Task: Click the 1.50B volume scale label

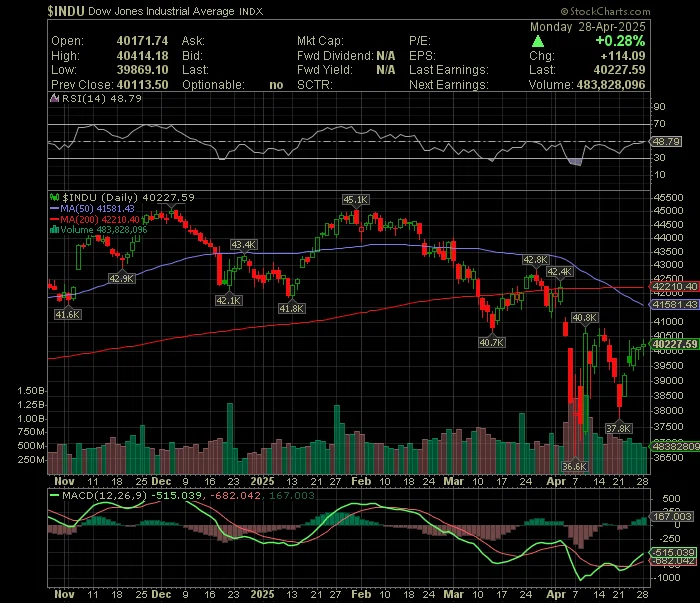Action: pyautogui.click(x=31, y=391)
